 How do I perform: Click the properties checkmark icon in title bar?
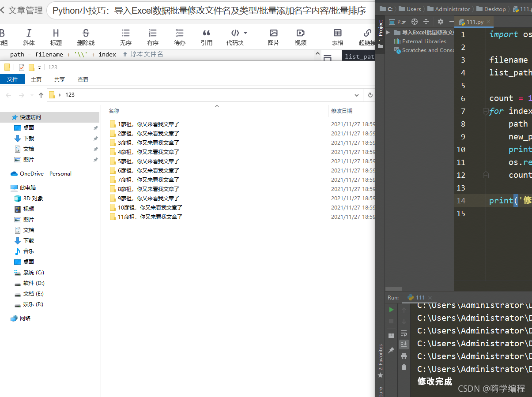(22, 67)
